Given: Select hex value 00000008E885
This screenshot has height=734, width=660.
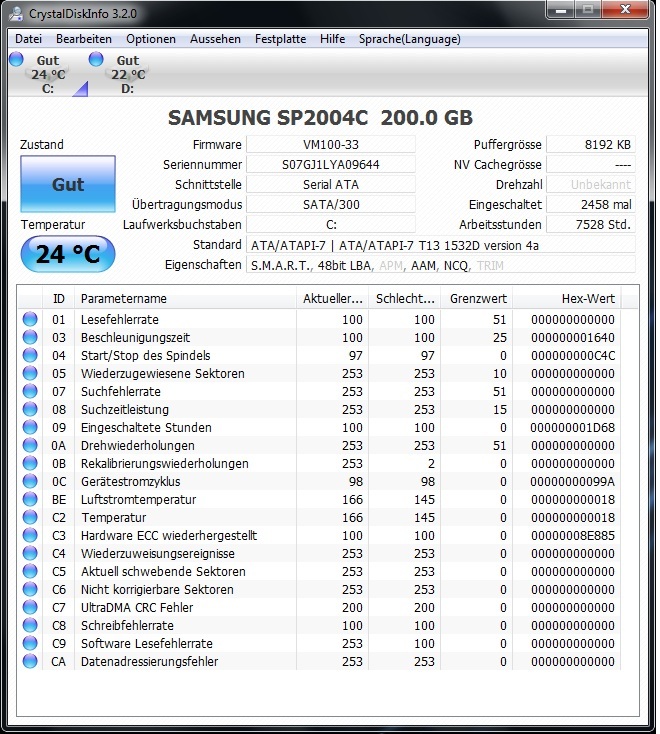Looking at the screenshot, I should pyautogui.click(x=572, y=536).
